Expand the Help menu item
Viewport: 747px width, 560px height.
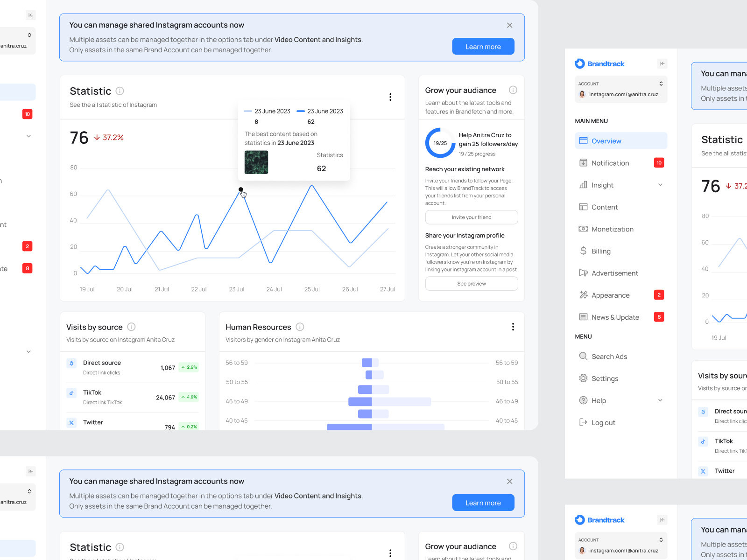[660, 400]
